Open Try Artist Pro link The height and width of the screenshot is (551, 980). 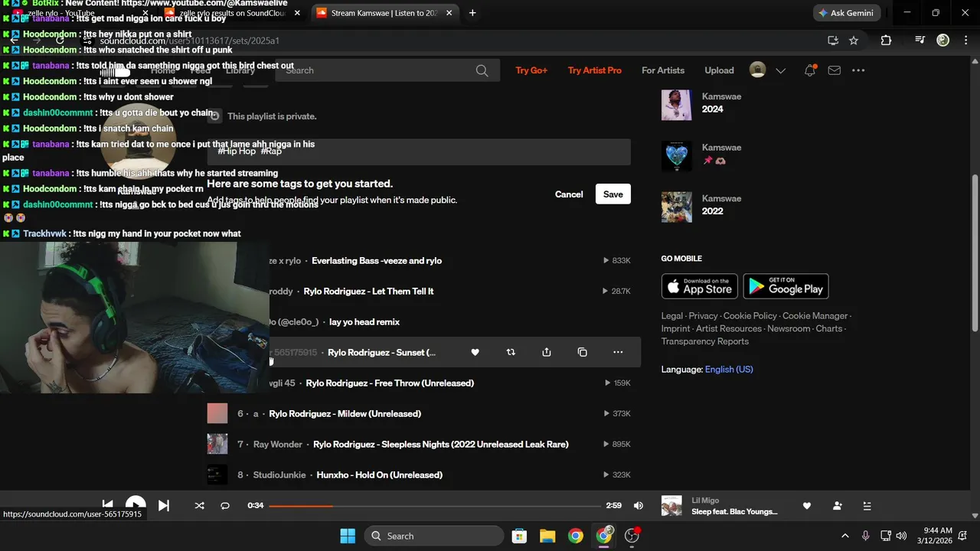click(595, 70)
